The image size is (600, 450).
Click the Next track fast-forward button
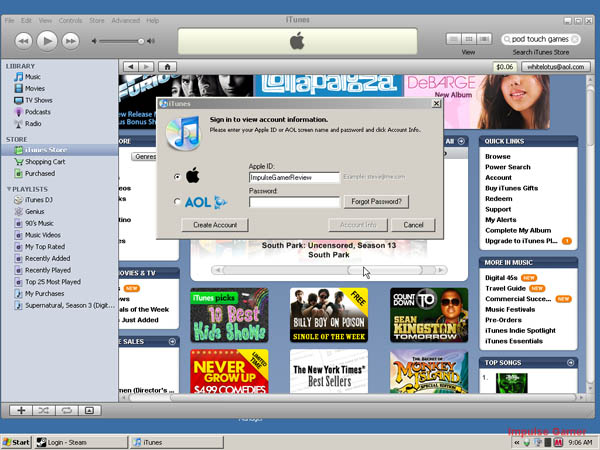pos(71,41)
